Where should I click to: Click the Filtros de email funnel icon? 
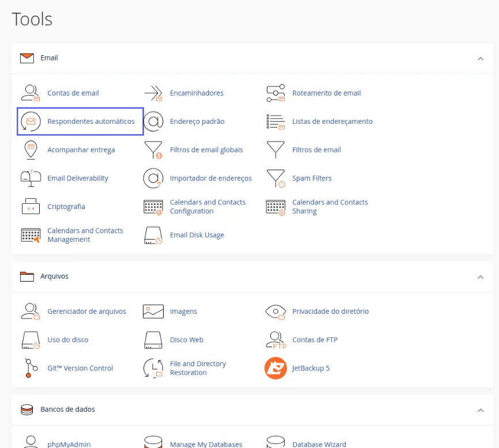[275, 150]
